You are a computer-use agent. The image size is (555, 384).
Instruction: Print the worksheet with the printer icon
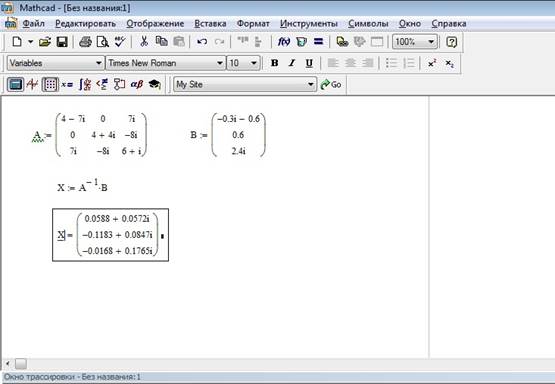point(85,42)
